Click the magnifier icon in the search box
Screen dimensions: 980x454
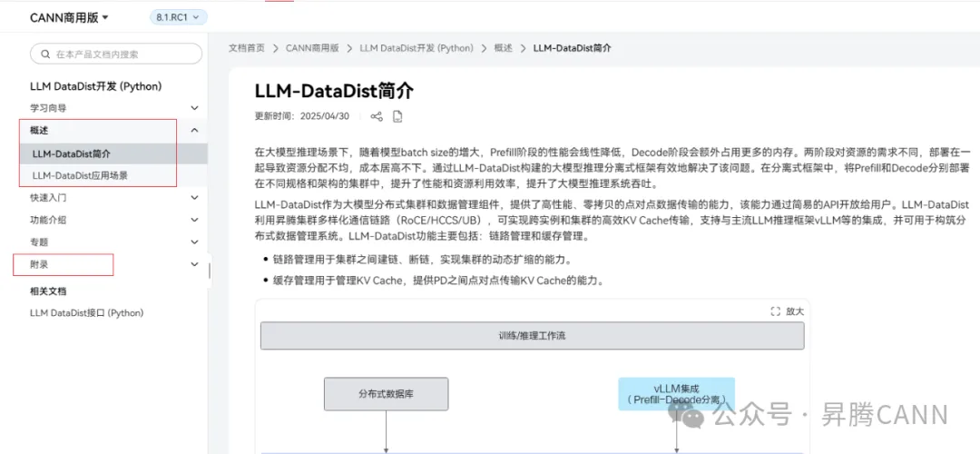[x=45, y=54]
